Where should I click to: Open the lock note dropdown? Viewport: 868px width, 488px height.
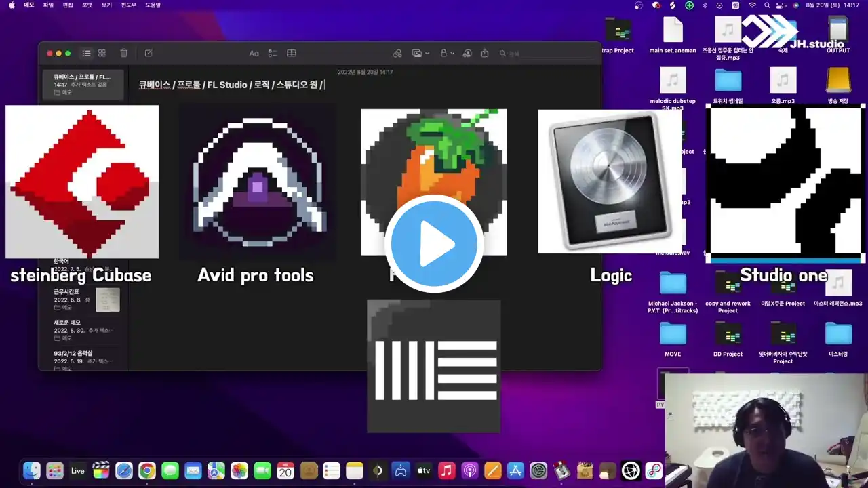pyautogui.click(x=447, y=53)
